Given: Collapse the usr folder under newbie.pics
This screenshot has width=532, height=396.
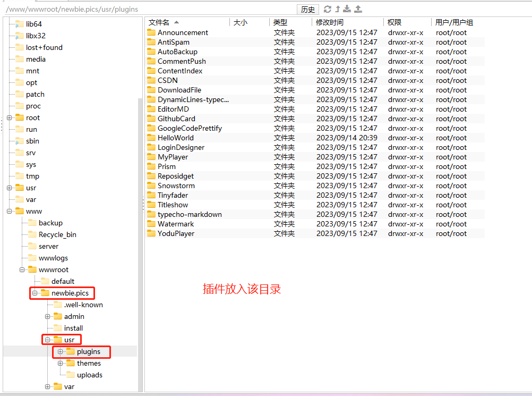Looking at the screenshot, I should (x=47, y=340).
